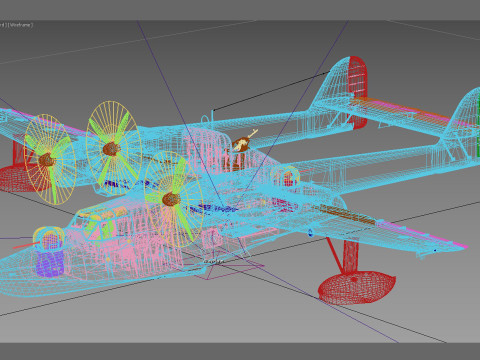Open the Wireframe shading viewport label menu
This screenshot has width=480, height=360.
point(21,25)
